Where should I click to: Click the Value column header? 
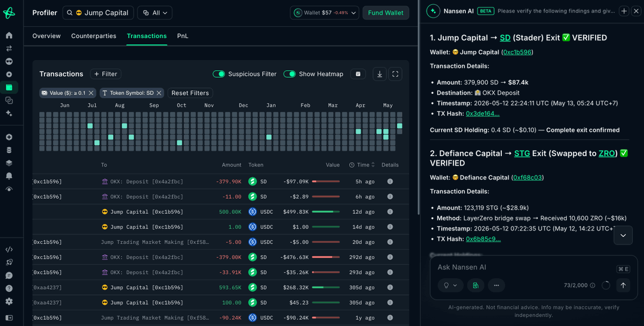[x=333, y=165]
